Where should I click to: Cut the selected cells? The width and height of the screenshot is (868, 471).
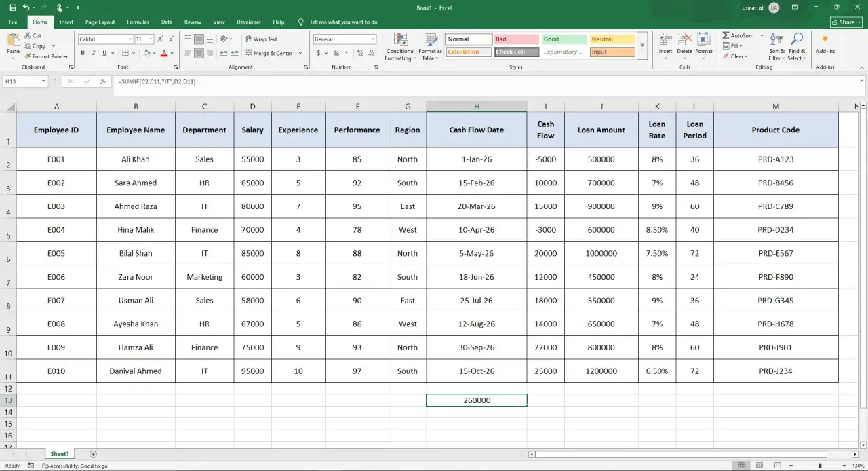click(33, 35)
